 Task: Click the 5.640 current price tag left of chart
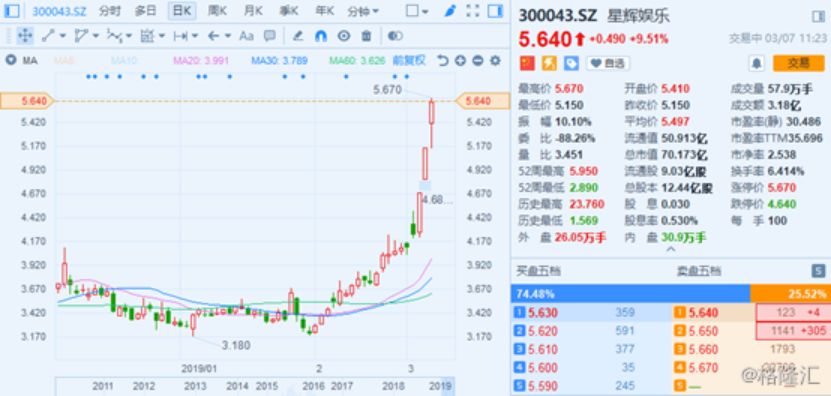pos(27,101)
